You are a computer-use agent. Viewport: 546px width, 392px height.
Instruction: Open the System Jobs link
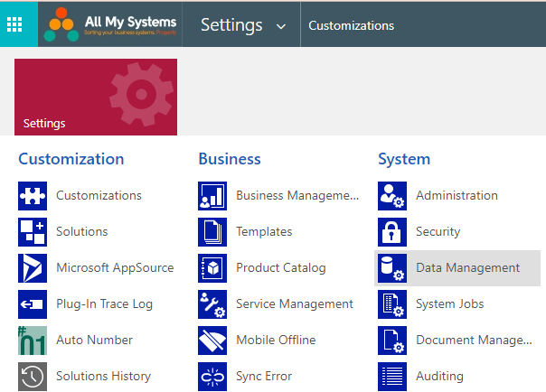click(450, 304)
